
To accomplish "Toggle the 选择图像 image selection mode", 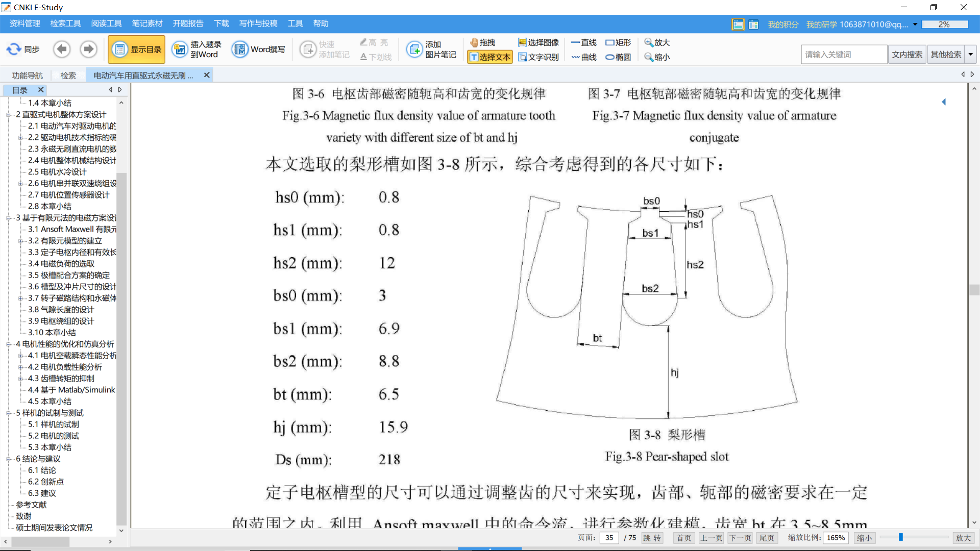I will point(538,42).
